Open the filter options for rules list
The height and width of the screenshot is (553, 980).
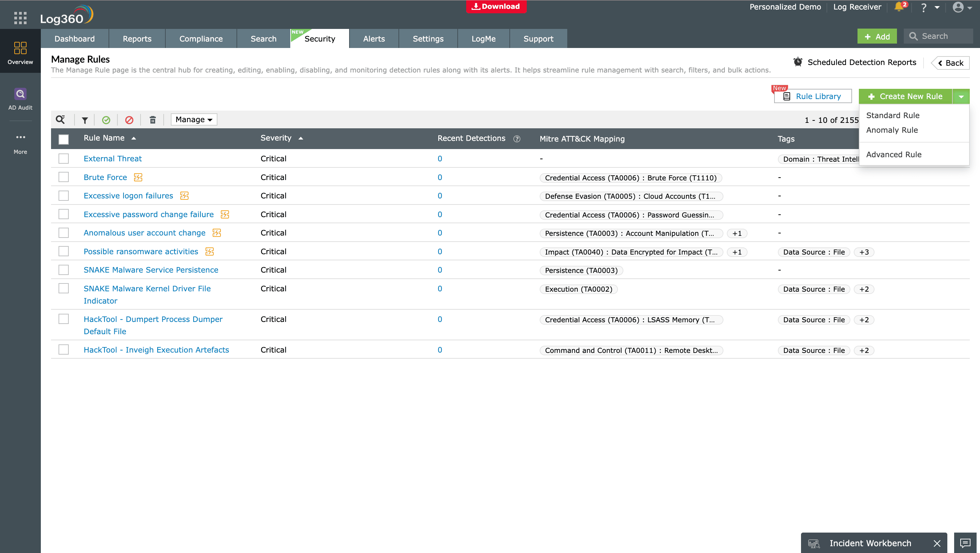pos(84,120)
